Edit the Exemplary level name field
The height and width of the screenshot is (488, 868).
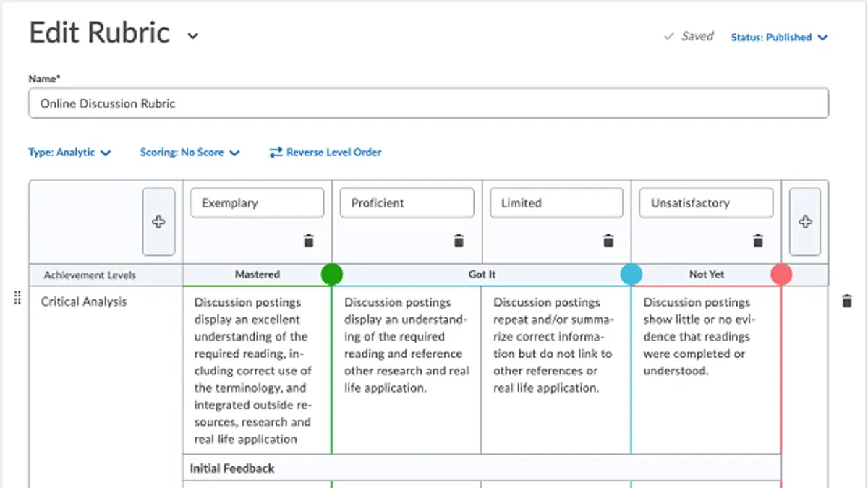pyautogui.click(x=257, y=203)
